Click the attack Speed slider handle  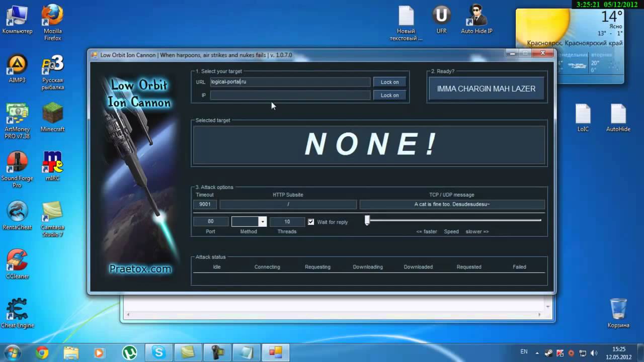(x=367, y=220)
